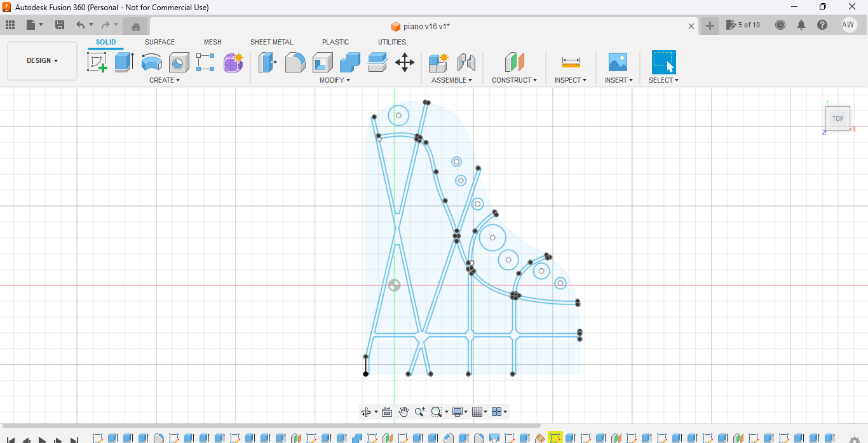Open Grid and Snaps settings
This screenshot has width=868, height=443.
pos(478,412)
